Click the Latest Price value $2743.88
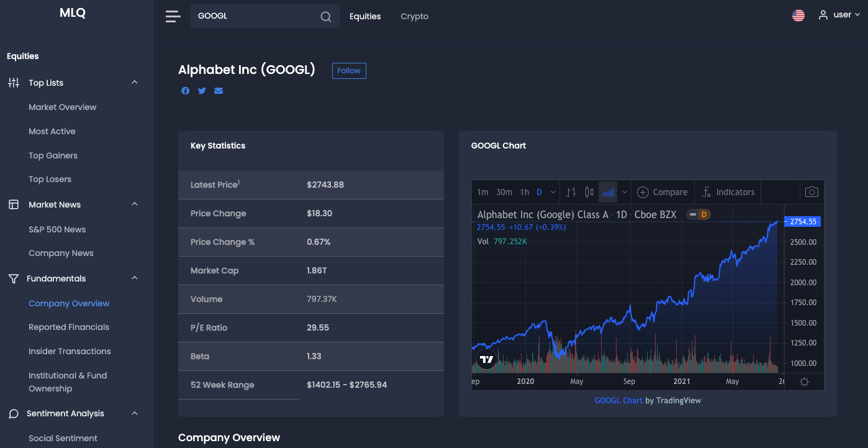This screenshot has height=448, width=868. click(x=325, y=185)
